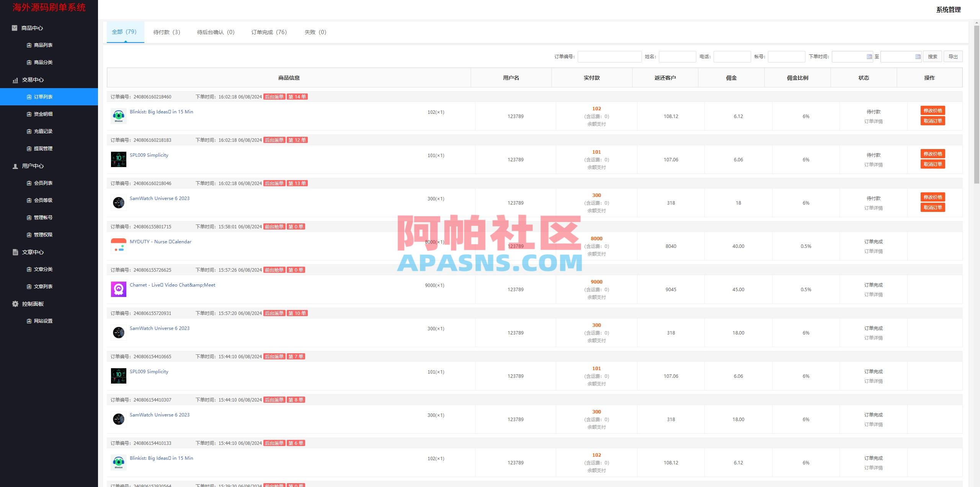Select the 交易中心 chart icon in sidebar
This screenshot has width=980, height=487.
pos(15,80)
